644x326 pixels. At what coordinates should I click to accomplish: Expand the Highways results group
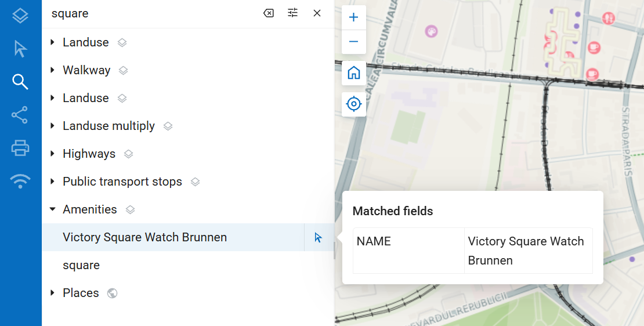click(x=52, y=154)
